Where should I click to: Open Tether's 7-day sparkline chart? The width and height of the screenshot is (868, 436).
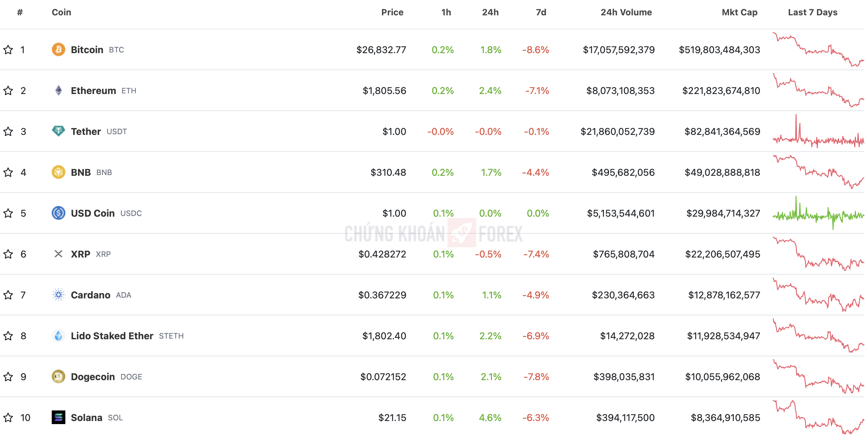click(x=818, y=131)
